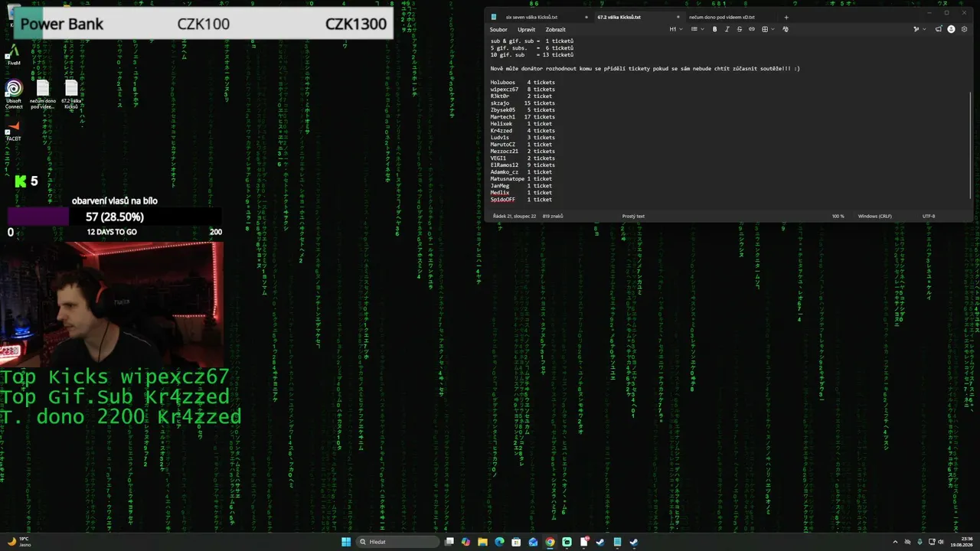Launch Microsoft Edge from the taskbar
This screenshot has height=551, width=980.
pos(500,542)
